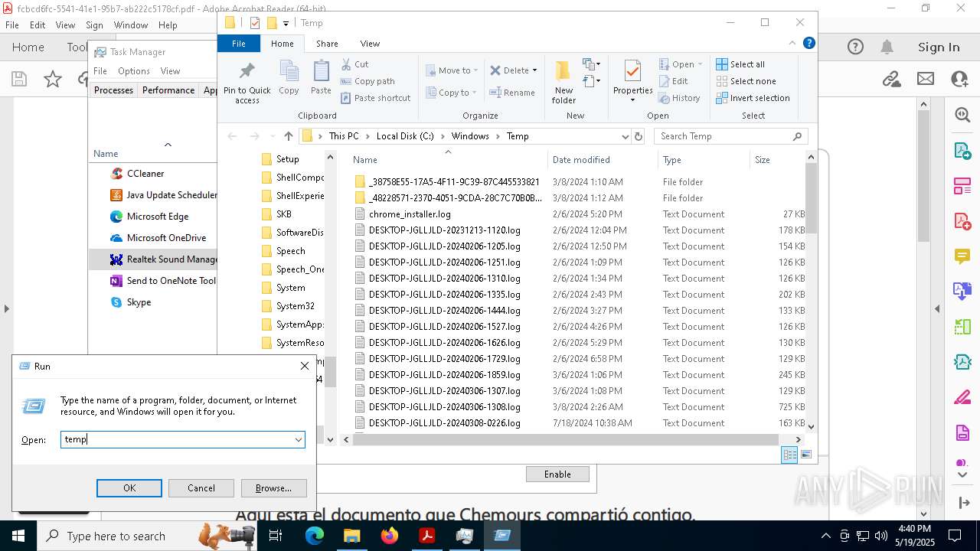
Task: Switch to details view layout toggle
Action: [789, 455]
